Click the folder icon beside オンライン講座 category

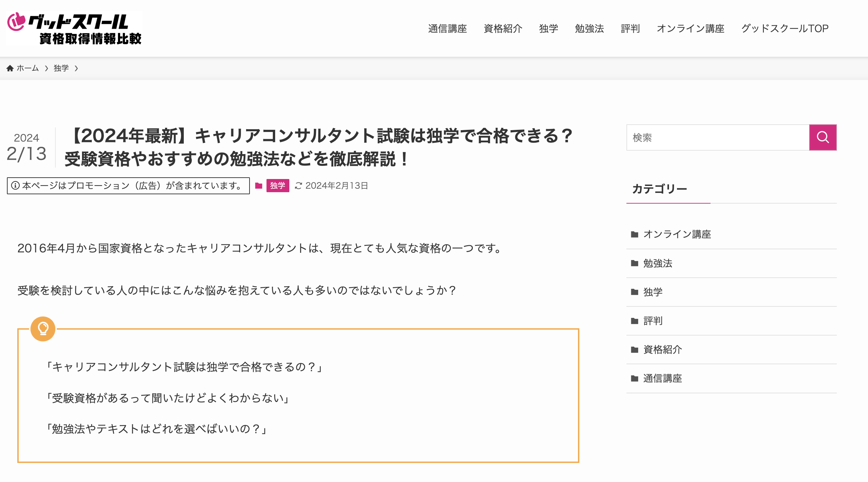(634, 234)
